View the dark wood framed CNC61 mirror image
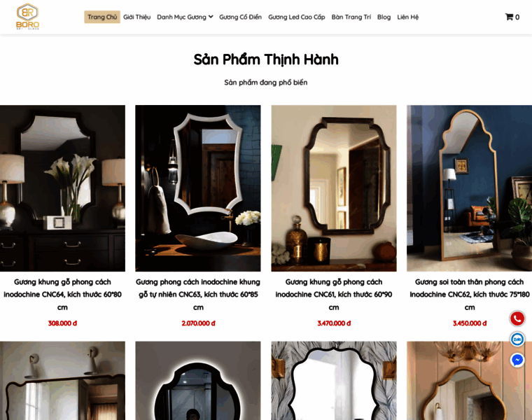Image resolution: width=532 pixels, height=420 pixels. [334, 188]
